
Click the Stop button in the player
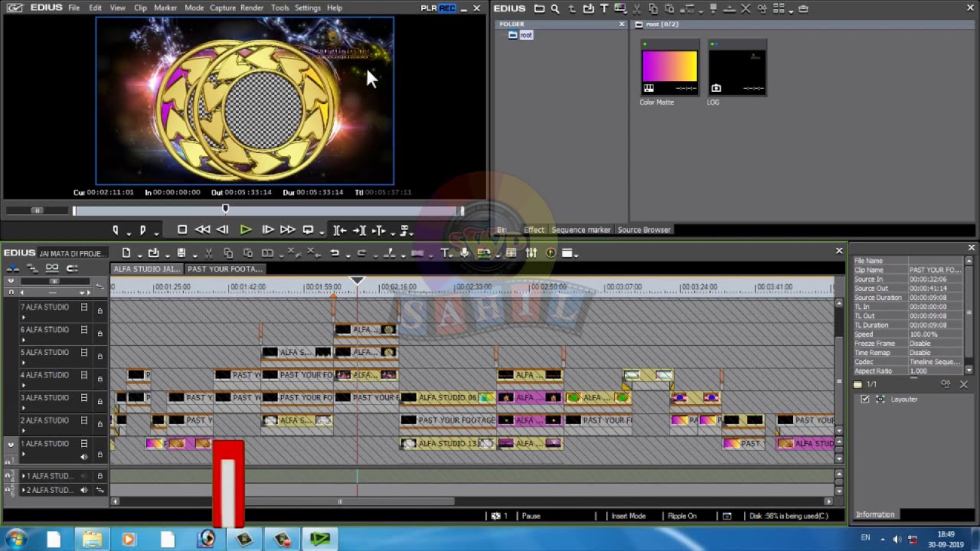pos(182,230)
